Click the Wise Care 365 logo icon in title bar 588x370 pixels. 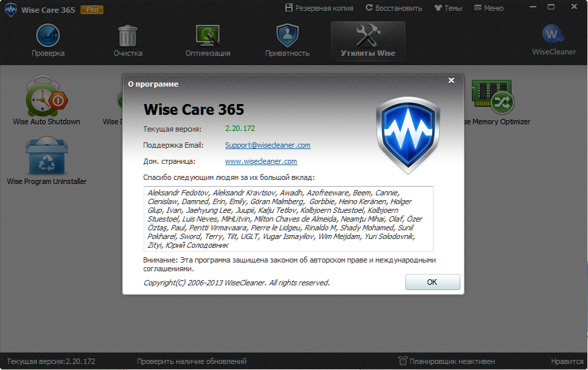coord(11,9)
